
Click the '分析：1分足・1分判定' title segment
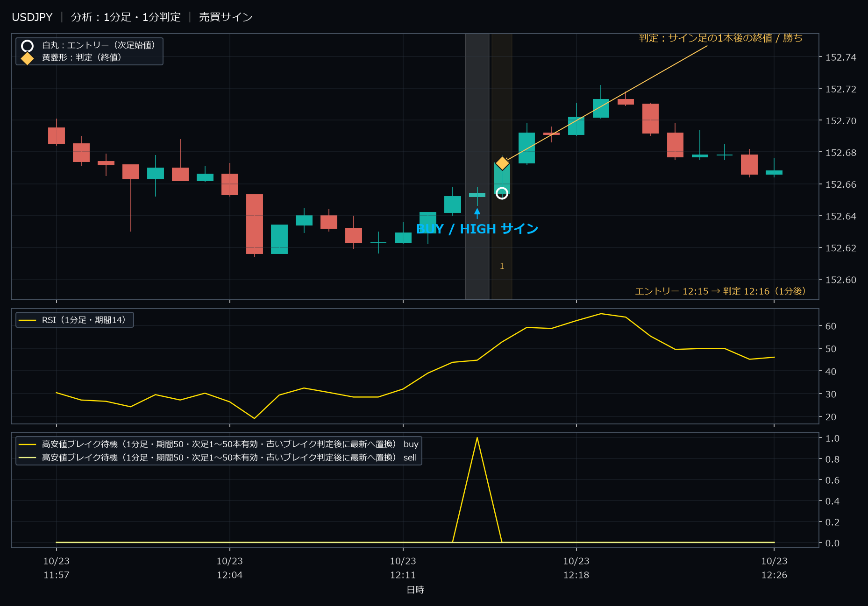(126, 17)
